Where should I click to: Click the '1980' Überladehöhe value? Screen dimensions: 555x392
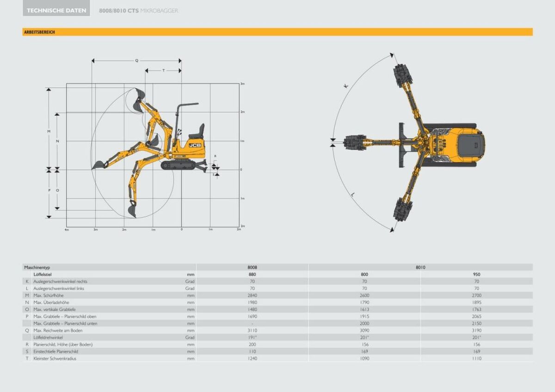click(252, 302)
